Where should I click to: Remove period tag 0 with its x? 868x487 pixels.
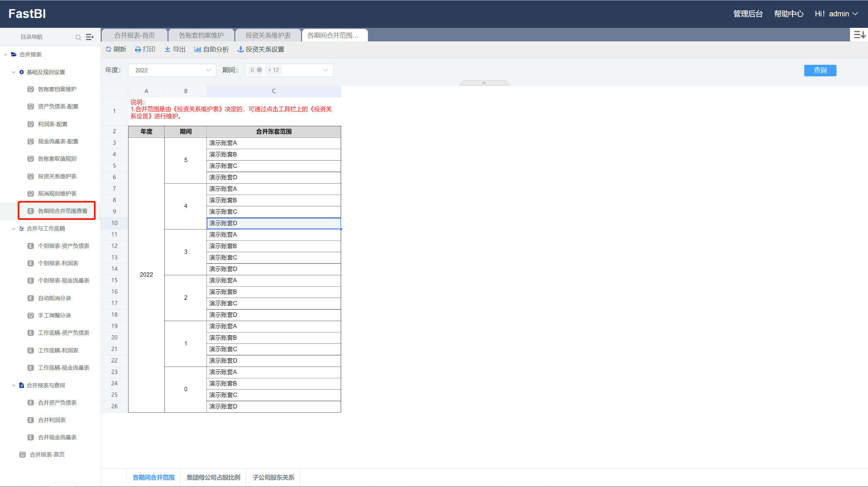point(259,70)
